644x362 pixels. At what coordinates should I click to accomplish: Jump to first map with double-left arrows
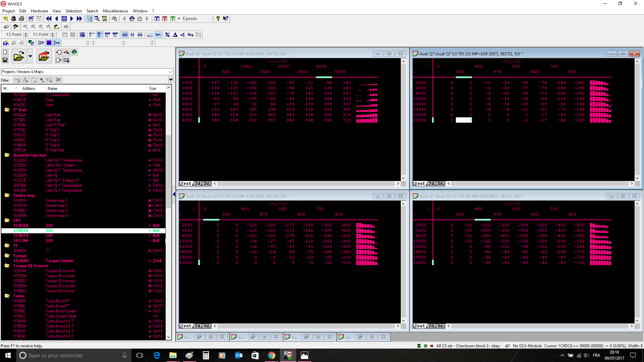[49, 19]
